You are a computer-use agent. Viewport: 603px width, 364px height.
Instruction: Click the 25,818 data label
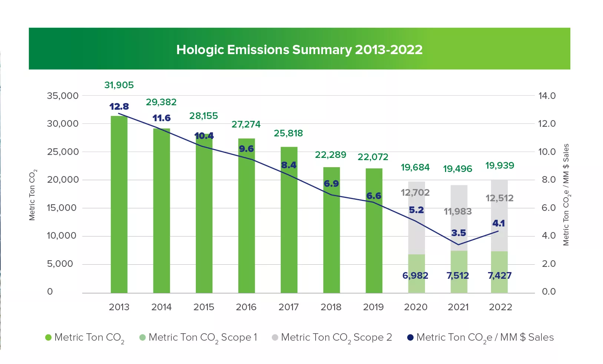pos(289,133)
